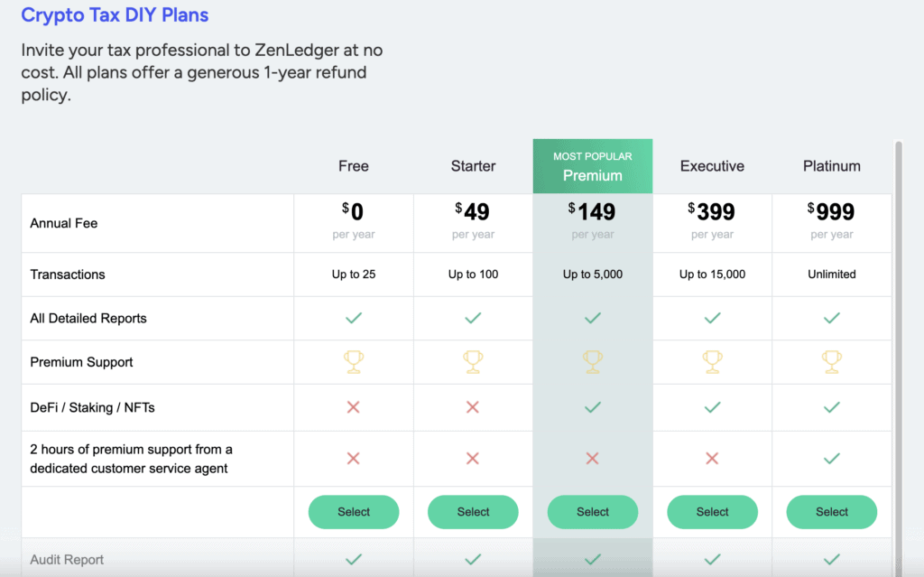This screenshot has width=924, height=577.
Task: Select the Executive $399 plan
Action: [712, 511]
